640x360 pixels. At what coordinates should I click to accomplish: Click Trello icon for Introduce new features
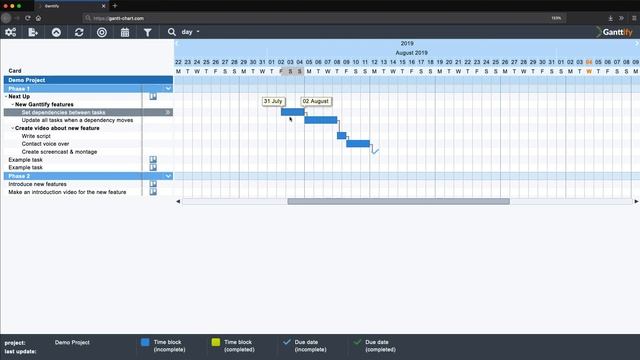click(x=153, y=184)
